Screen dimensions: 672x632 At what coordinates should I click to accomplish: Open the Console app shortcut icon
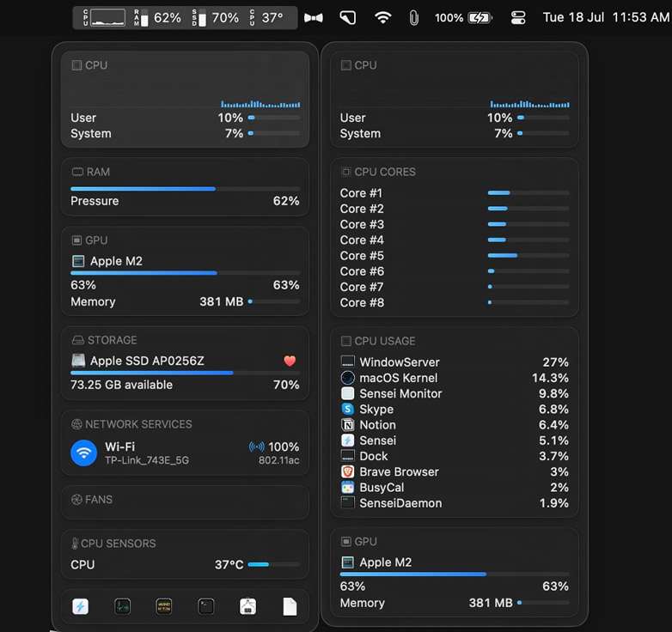(x=164, y=606)
